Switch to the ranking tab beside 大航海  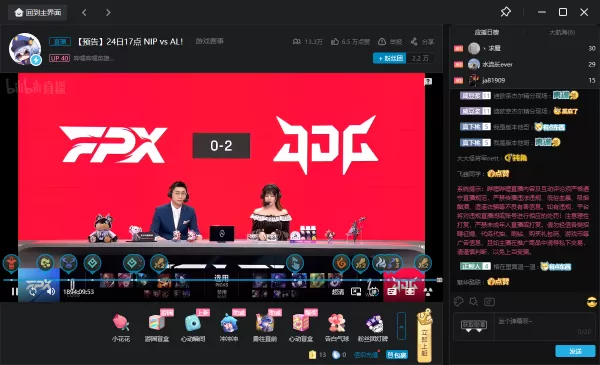487,33
